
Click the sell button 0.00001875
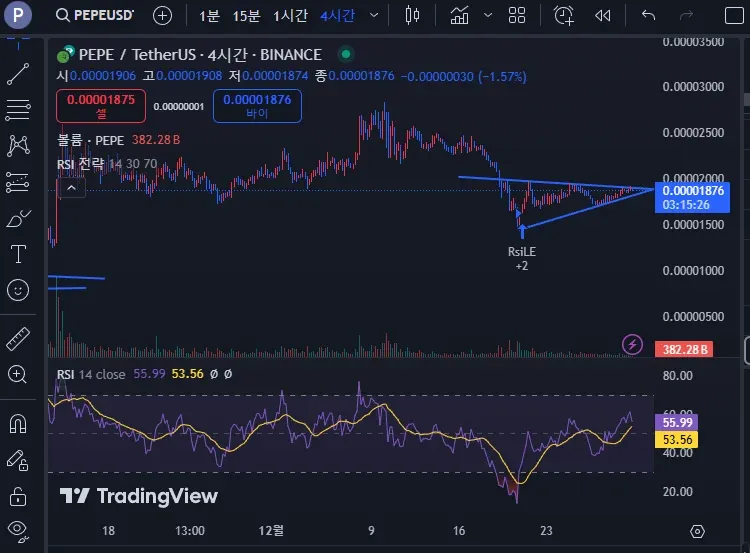pyautogui.click(x=101, y=106)
